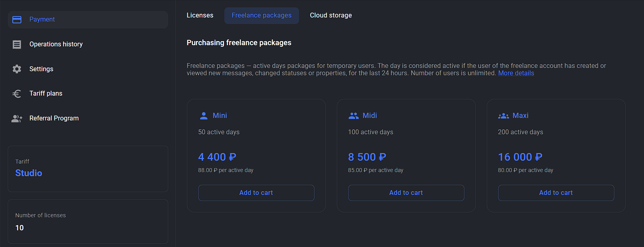Screen dimensions: 644x247
Task: Click the 100 active days text
Action: click(x=371, y=132)
